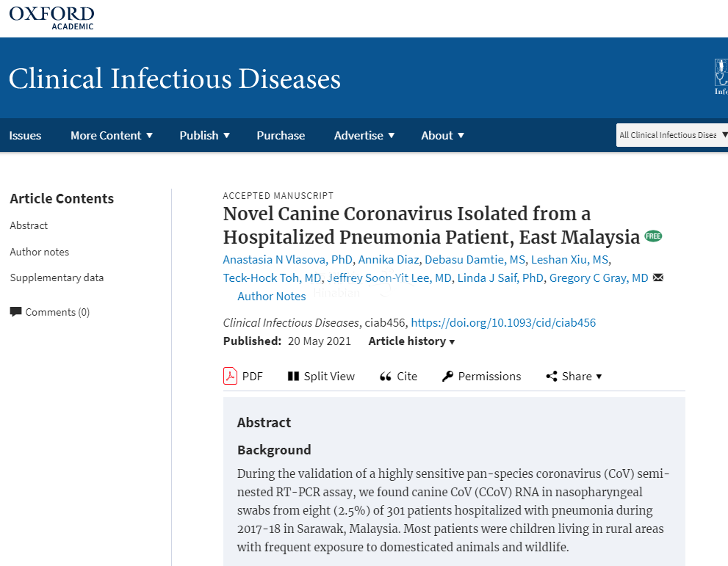728x566 pixels.
Task: Open the Publish dropdown menu
Action: tap(205, 135)
